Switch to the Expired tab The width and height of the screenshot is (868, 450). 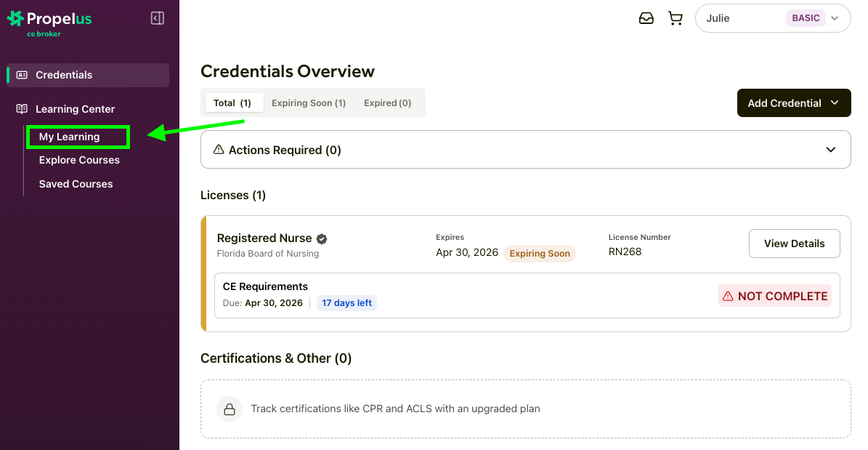(387, 103)
